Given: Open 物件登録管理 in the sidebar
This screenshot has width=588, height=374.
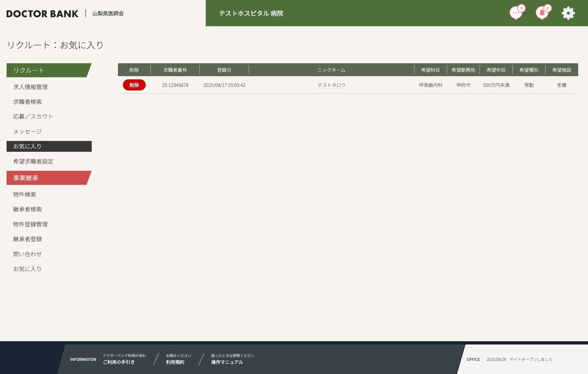Looking at the screenshot, I should tap(30, 225).
